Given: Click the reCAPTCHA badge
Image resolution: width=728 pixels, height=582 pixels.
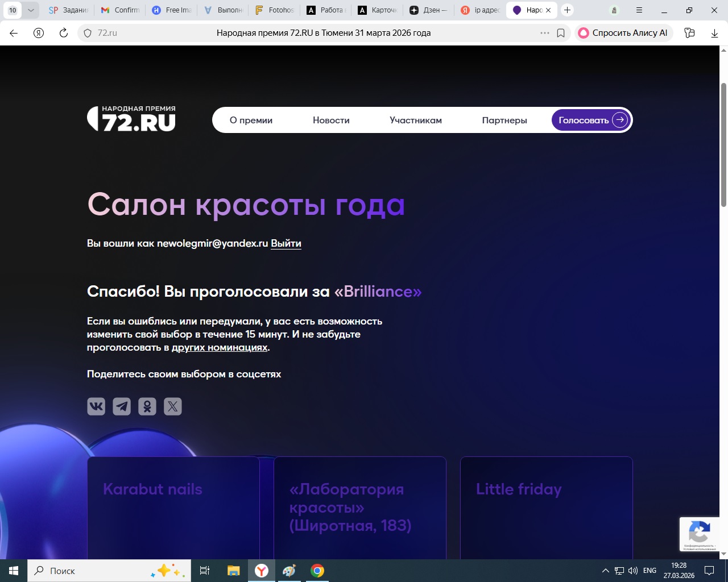Looking at the screenshot, I should pos(701,534).
